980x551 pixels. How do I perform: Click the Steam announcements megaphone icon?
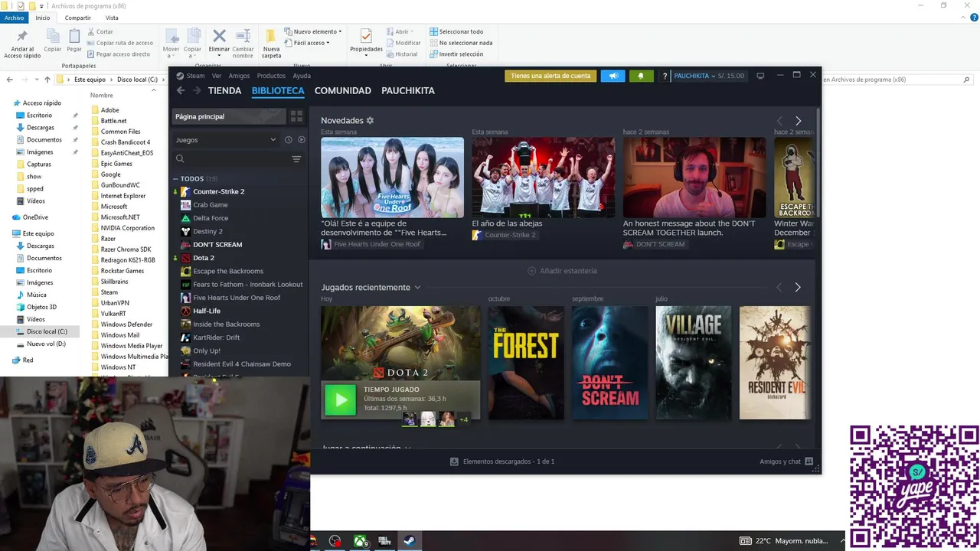click(x=612, y=76)
